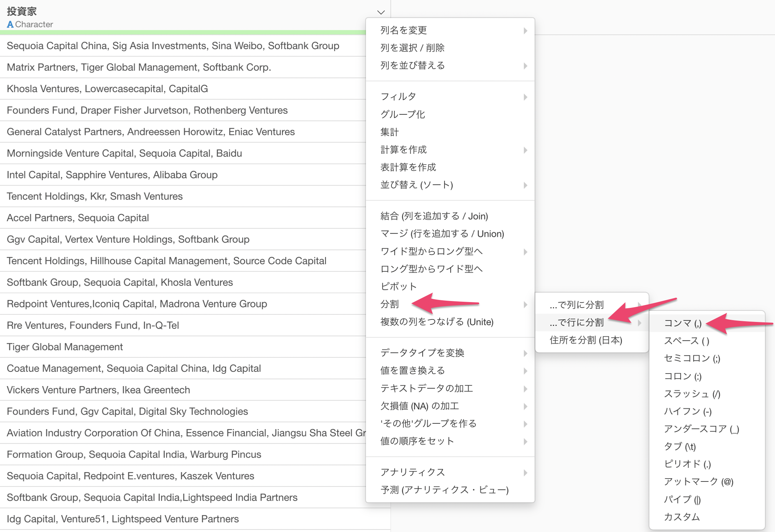Click row Tencent Holdings, Kkr, Smash Ventures
Image resolution: width=775 pixels, height=532 pixels.
click(183, 196)
